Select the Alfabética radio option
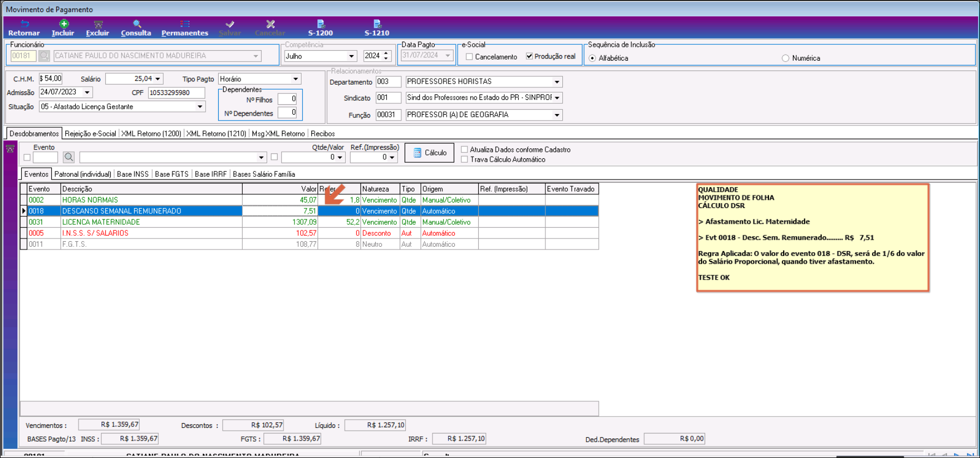 [x=592, y=58]
